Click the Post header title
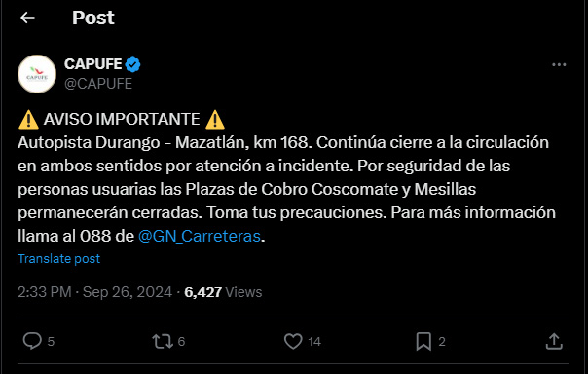588x374 pixels. tap(93, 18)
